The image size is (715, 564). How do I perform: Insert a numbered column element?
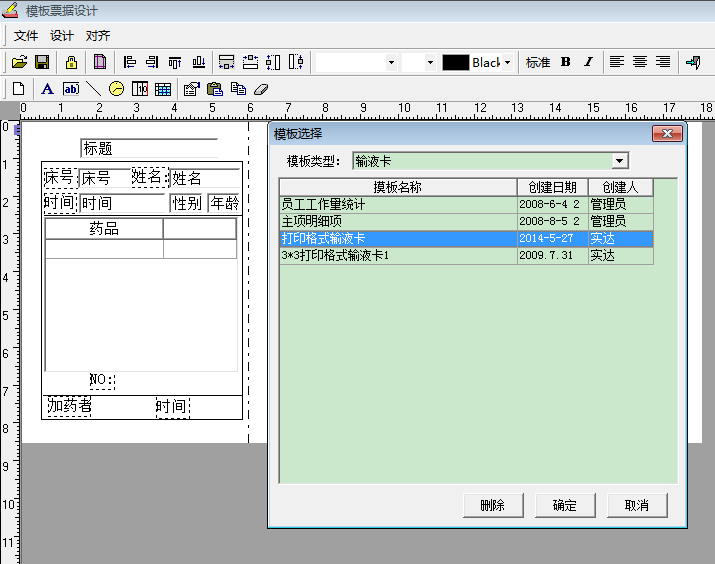click(x=140, y=89)
